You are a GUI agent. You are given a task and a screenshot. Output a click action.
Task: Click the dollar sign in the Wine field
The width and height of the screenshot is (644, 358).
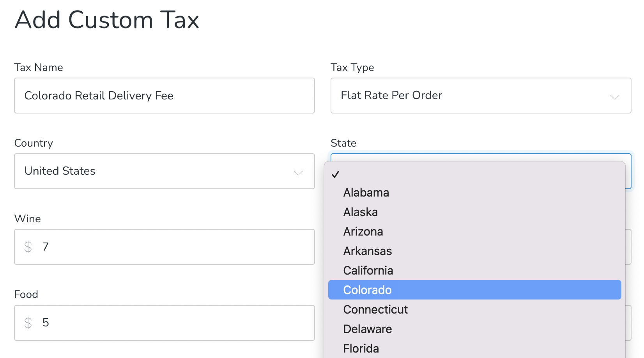pos(28,247)
